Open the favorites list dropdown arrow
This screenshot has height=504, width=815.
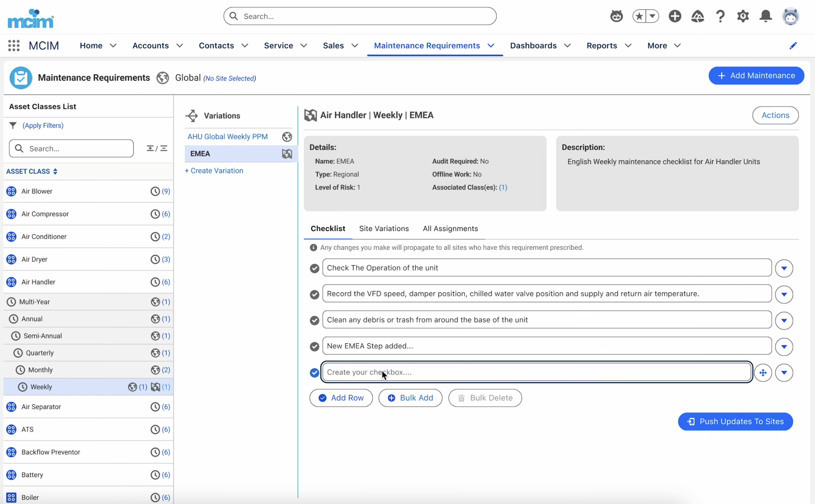652,16
